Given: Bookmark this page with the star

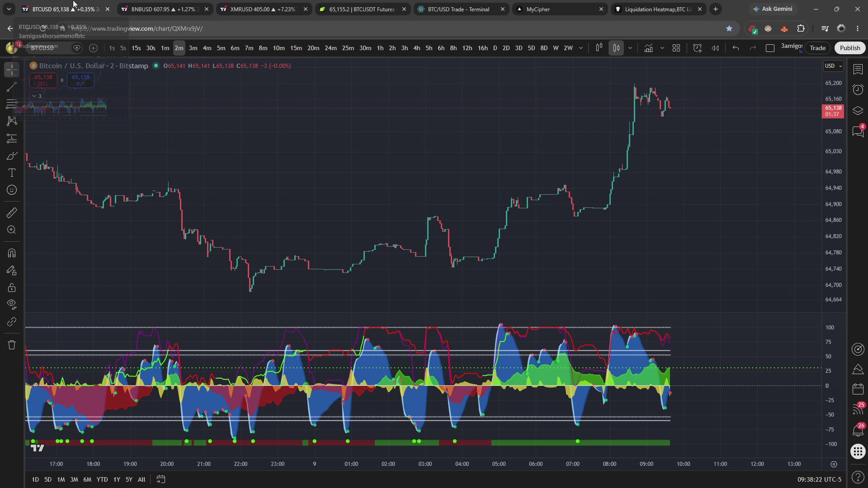Looking at the screenshot, I should pyautogui.click(x=729, y=28).
